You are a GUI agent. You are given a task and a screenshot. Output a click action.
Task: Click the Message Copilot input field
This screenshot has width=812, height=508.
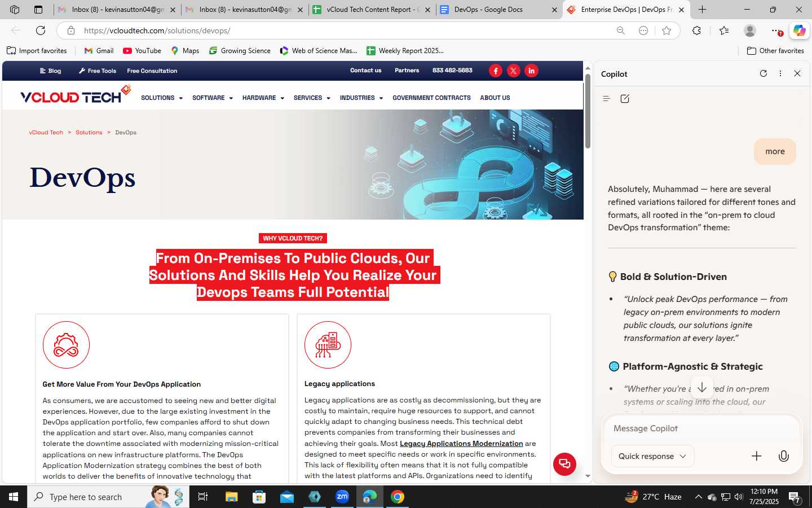tap(702, 428)
